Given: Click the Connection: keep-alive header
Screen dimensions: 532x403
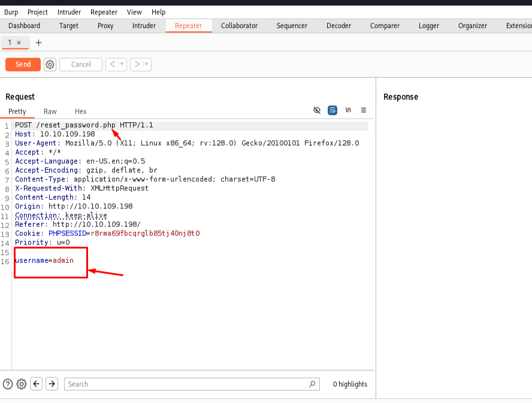Looking at the screenshot, I should (61, 216).
